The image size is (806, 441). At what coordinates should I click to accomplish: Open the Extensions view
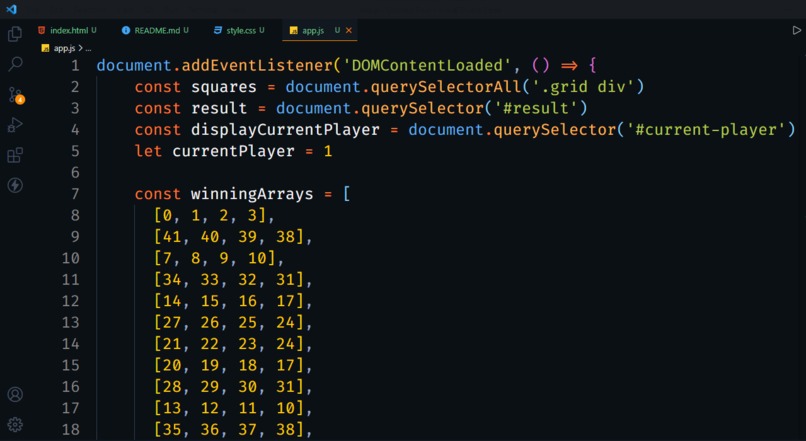15,155
